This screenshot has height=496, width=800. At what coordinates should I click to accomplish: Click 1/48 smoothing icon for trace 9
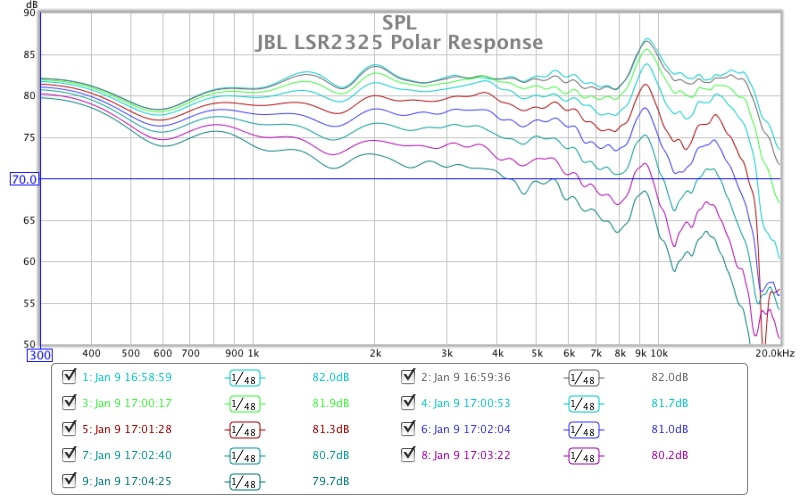pos(244,482)
